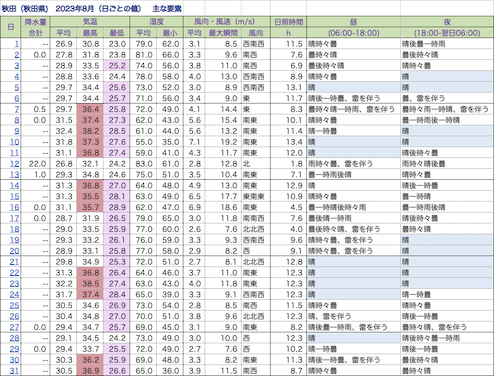Open the day 5 date link
Screen dimensions: 494x376
pos(17,88)
